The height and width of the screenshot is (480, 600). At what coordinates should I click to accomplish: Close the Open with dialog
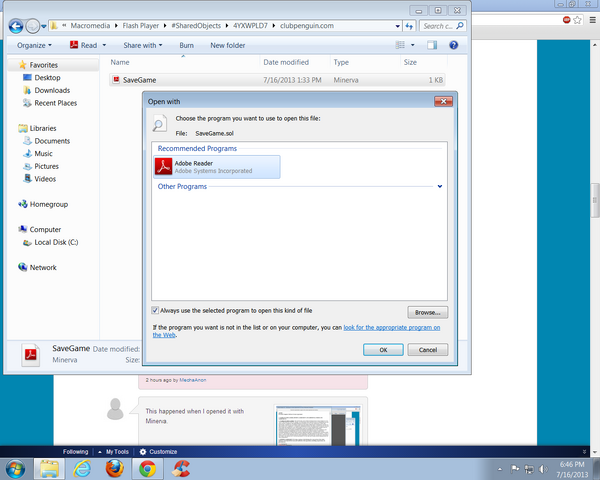tap(443, 101)
